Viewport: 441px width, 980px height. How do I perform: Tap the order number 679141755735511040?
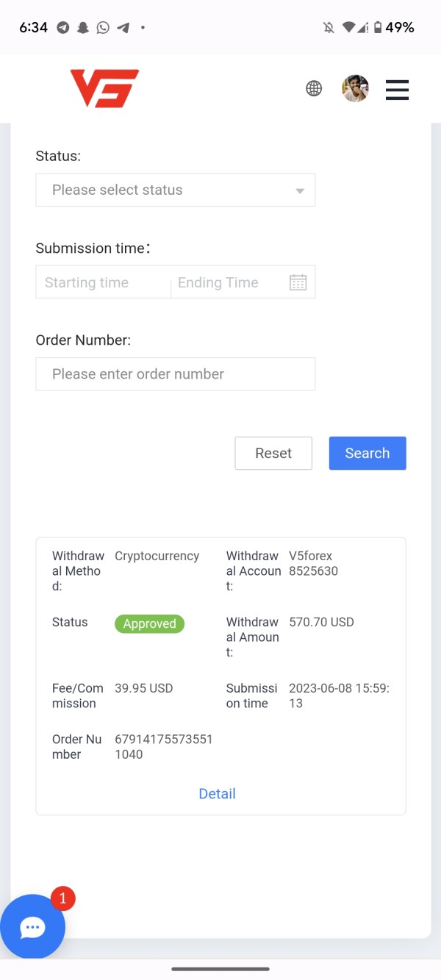pyautogui.click(x=163, y=746)
